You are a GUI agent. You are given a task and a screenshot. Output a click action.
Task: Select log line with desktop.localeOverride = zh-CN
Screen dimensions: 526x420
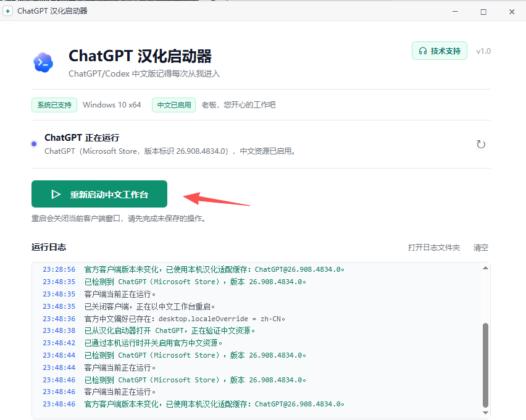(x=164, y=319)
